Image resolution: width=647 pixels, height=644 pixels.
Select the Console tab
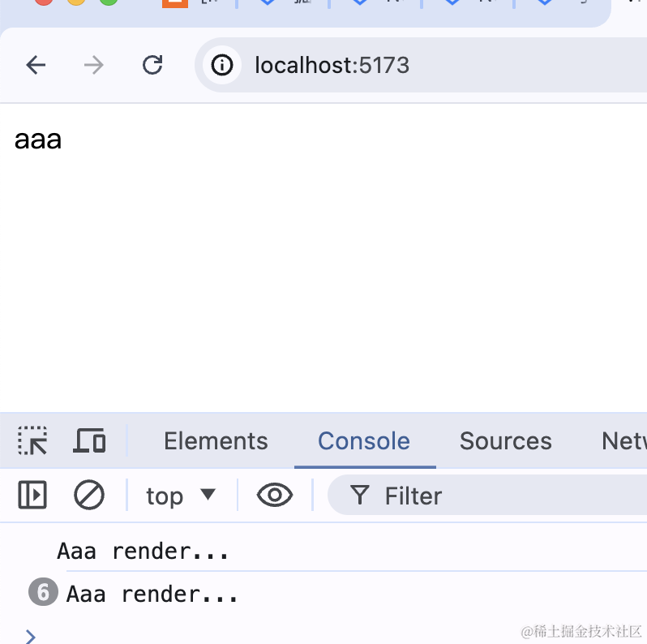pyautogui.click(x=364, y=440)
